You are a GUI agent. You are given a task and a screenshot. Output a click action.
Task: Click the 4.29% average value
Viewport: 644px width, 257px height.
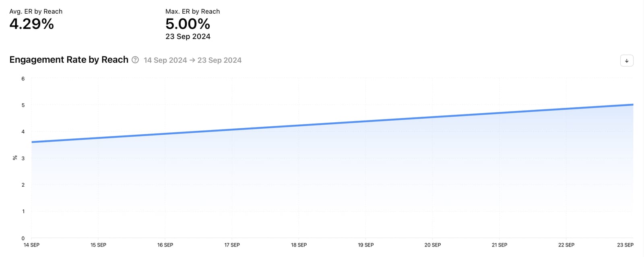31,25
